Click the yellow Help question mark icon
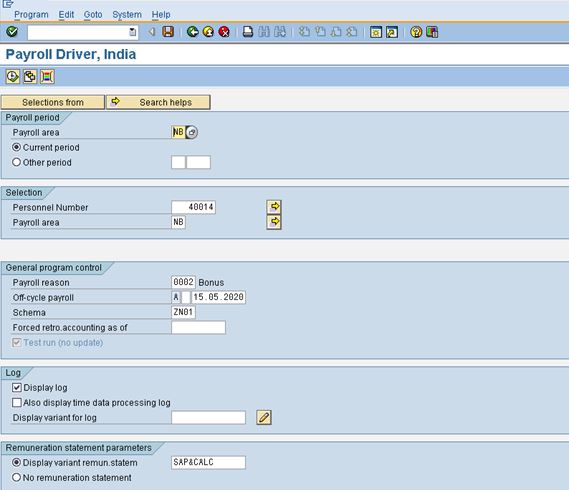Screen dimensions: 569x490 coord(416,32)
